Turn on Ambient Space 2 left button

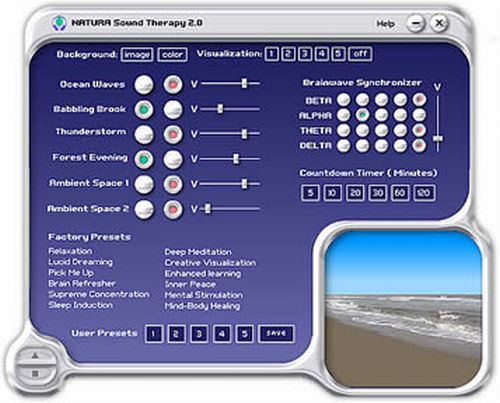click(144, 209)
